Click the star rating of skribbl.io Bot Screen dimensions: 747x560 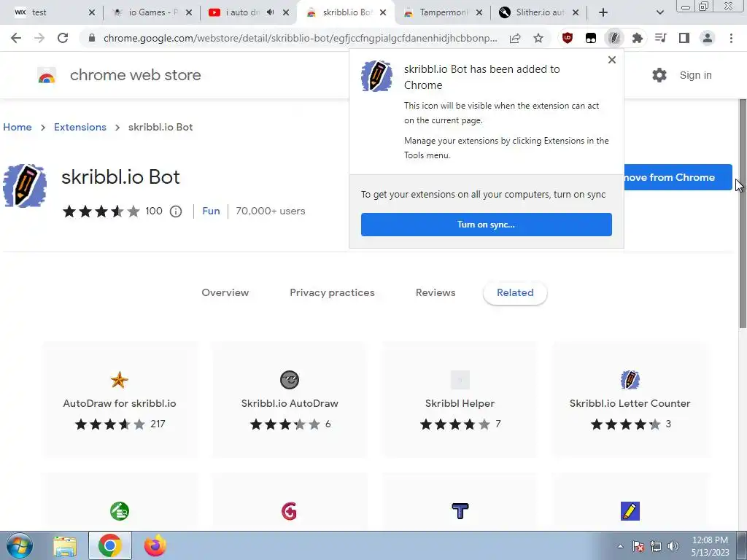[x=101, y=211]
